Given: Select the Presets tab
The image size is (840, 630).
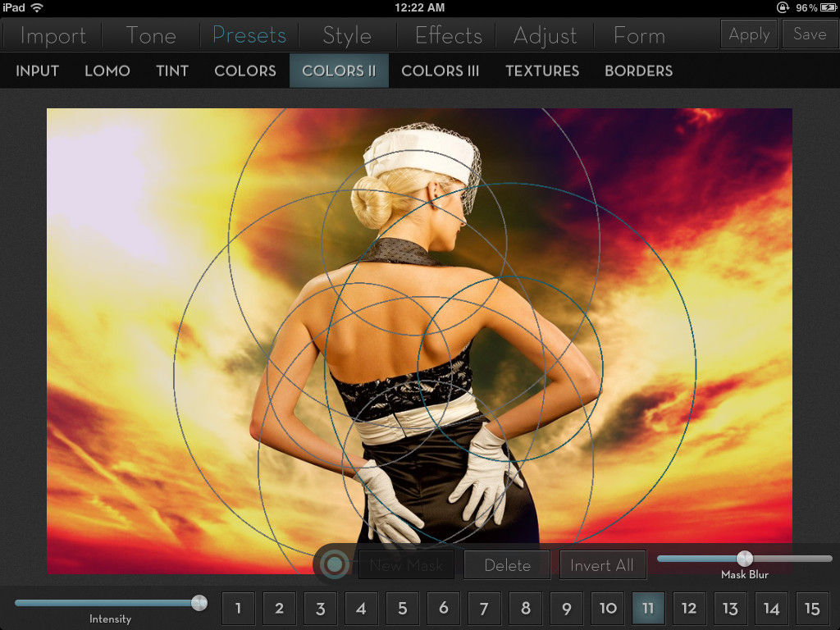Looking at the screenshot, I should 249,35.
